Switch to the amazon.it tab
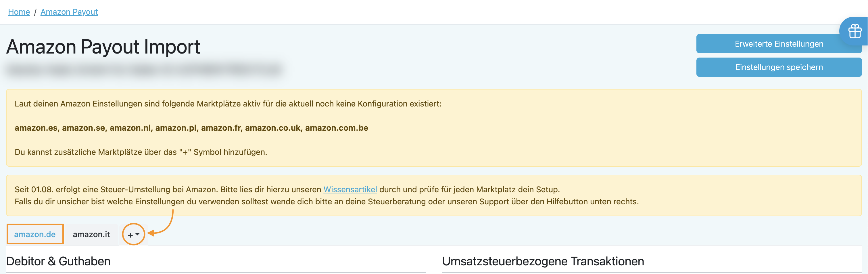 (x=91, y=234)
